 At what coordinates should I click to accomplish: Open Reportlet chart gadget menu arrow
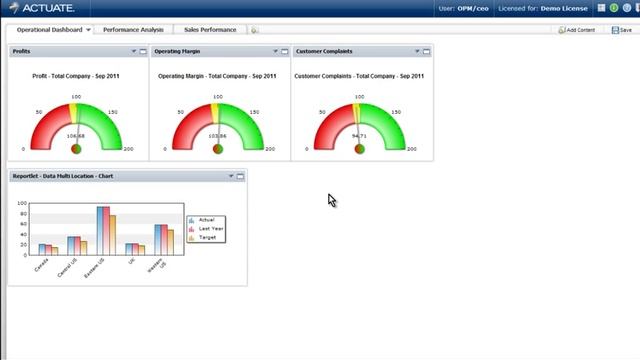(231, 176)
